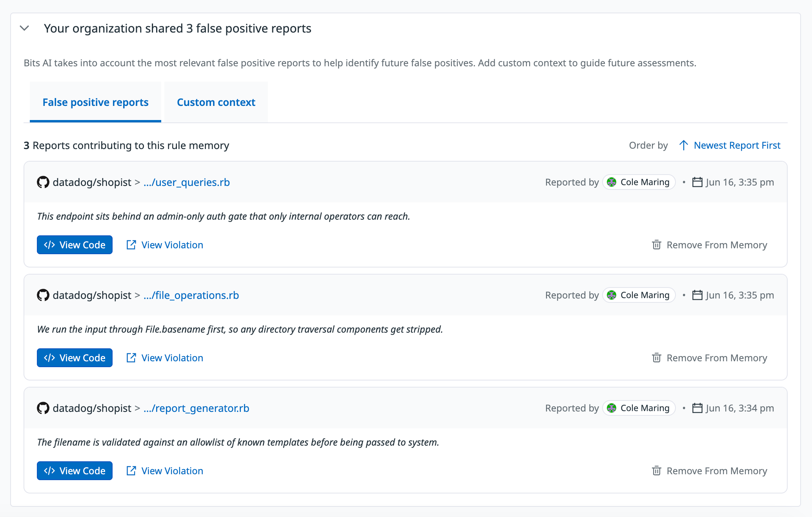Click '3 Reports contributing to this rule memory'
Viewport: 812px width, 517px height.
tap(126, 145)
